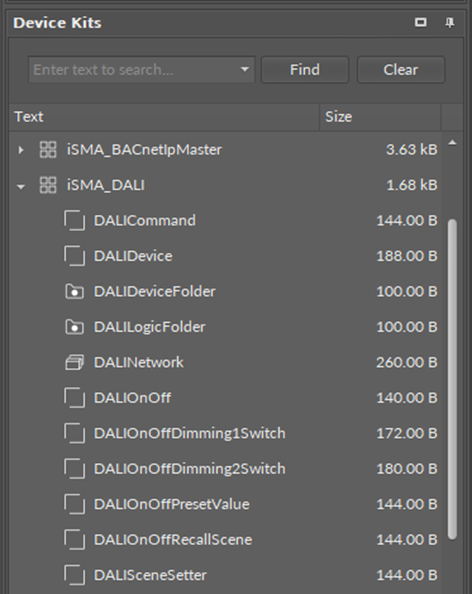Image resolution: width=472 pixels, height=594 pixels.
Task: Sort by the Size column header
Action: [380, 117]
